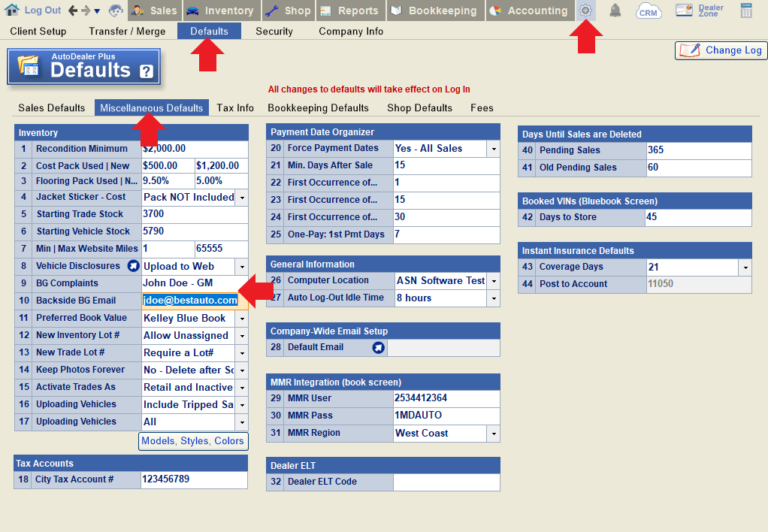Expand the Coverage Days dropdown
The width and height of the screenshot is (768, 532).
point(745,268)
